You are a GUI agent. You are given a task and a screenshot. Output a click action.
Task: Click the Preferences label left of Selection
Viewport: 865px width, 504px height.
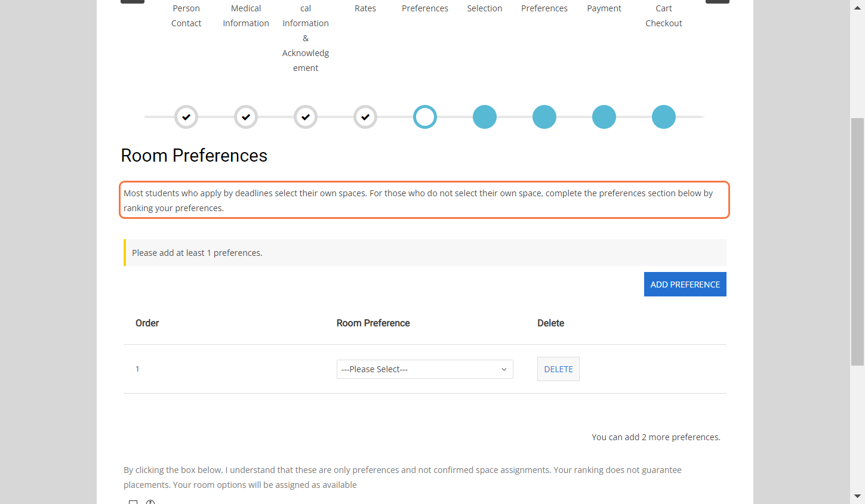pyautogui.click(x=425, y=8)
